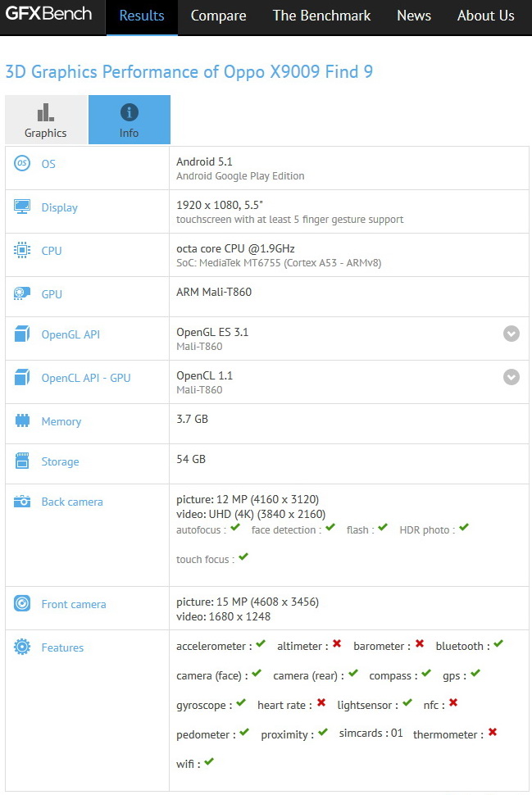Click the OpenGL API label

70,334
